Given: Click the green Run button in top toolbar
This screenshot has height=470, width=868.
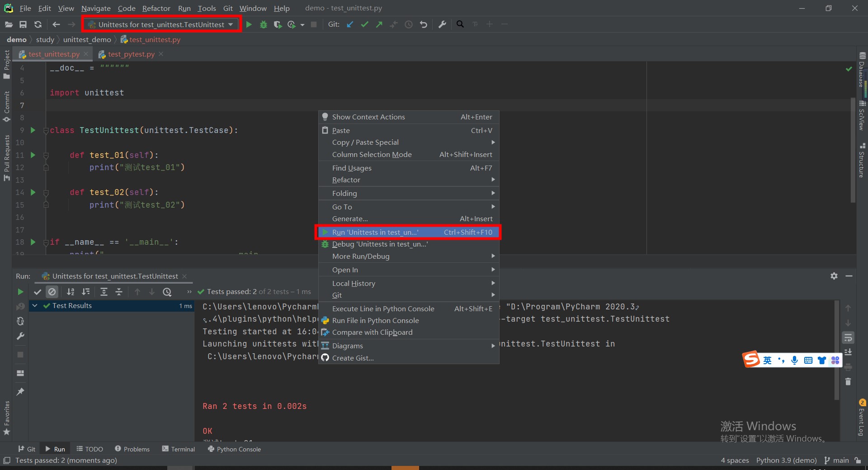Looking at the screenshot, I should 249,24.
